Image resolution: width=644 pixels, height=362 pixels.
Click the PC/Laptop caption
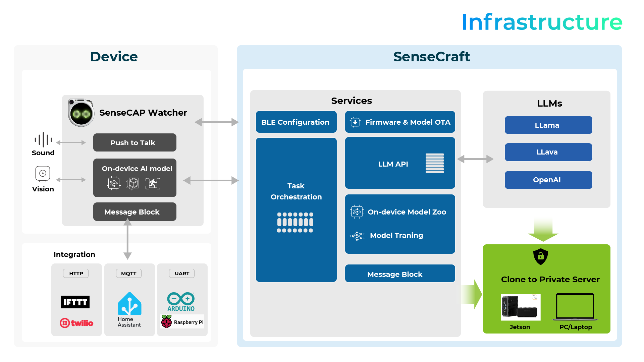tap(576, 327)
